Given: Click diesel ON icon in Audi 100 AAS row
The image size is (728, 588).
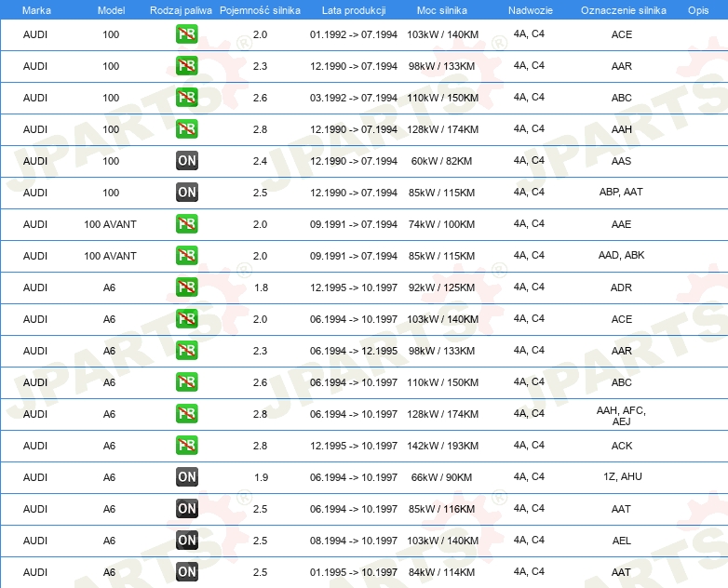Looking at the screenshot, I should pyautogui.click(x=186, y=161).
